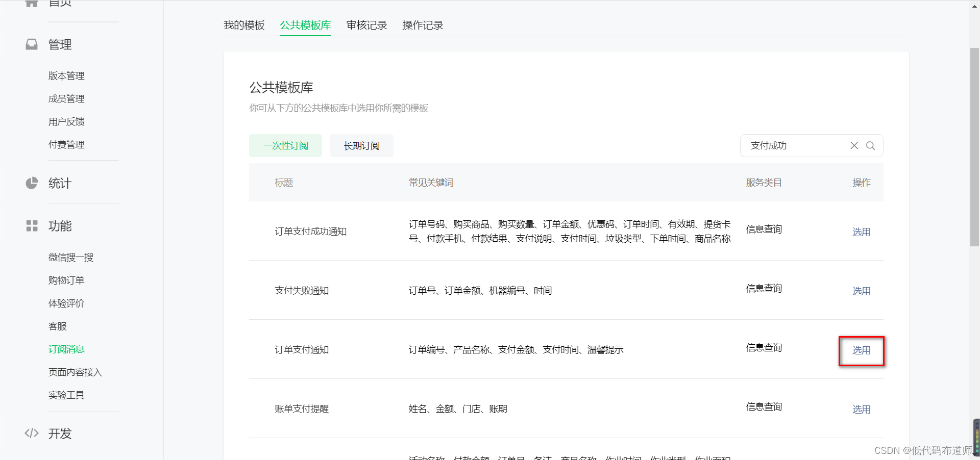Screen dimensions: 980x460
Task: Click the 管理 inbox icon in sidebar
Action: point(32,44)
